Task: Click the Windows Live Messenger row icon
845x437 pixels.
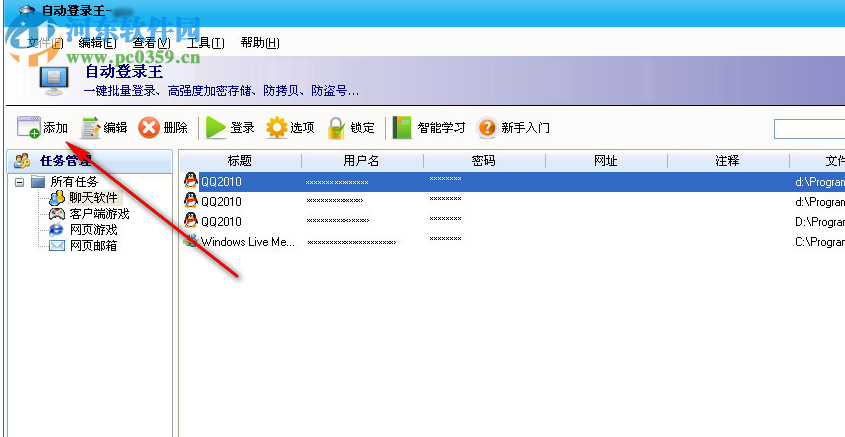Action: coord(190,241)
